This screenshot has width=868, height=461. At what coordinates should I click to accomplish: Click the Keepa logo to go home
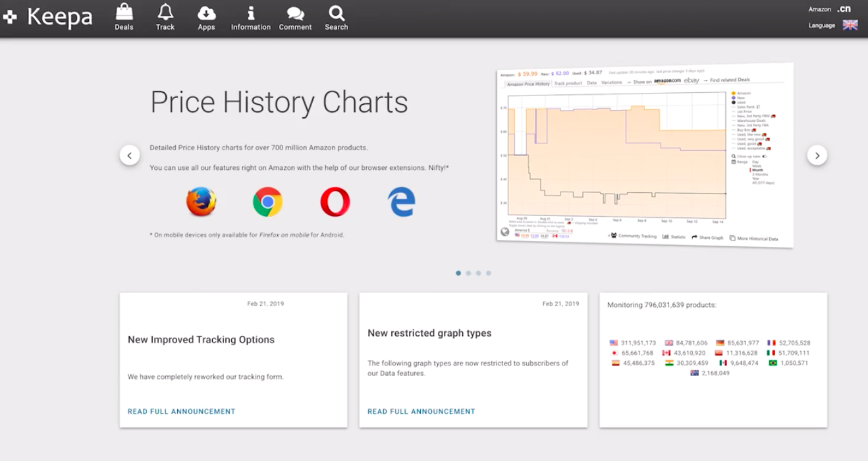48,17
